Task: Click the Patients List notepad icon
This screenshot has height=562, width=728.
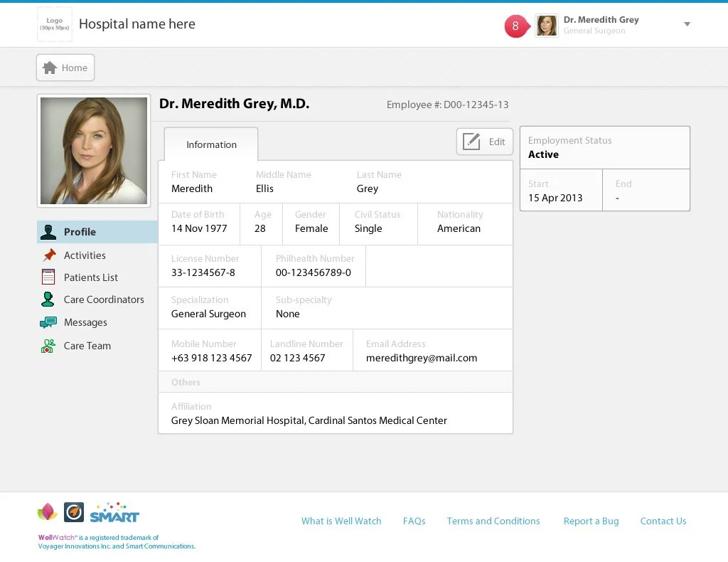Action: click(48, 277)
